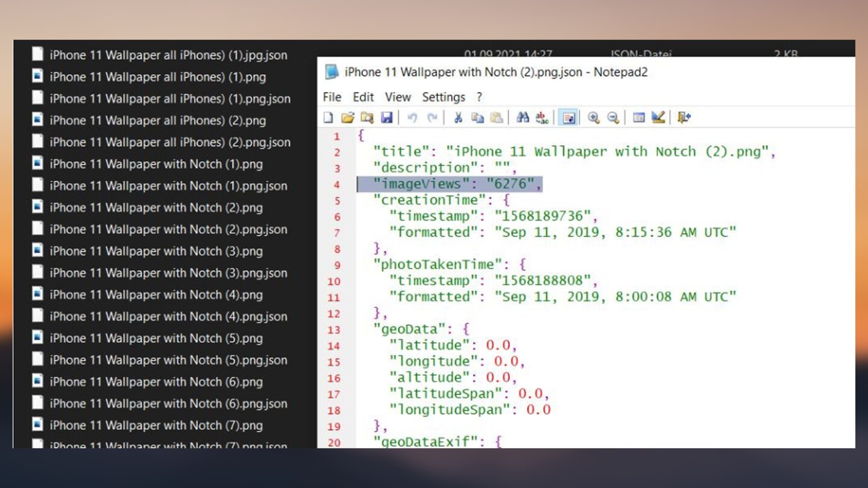Screen dimensions: 868x488
Task: Select iPhone 11 Wallpaper with Notch (1).png file
Action: (x=156, y=164)
